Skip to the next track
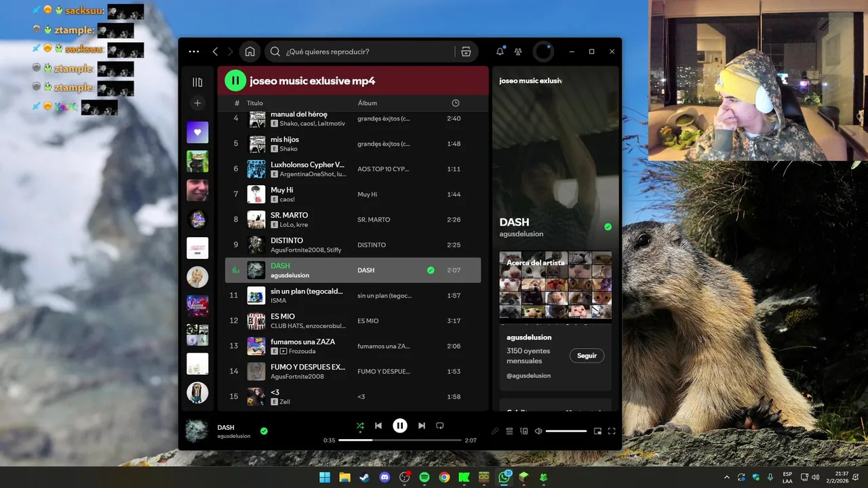The image size is (868, 488). point(422,426)
